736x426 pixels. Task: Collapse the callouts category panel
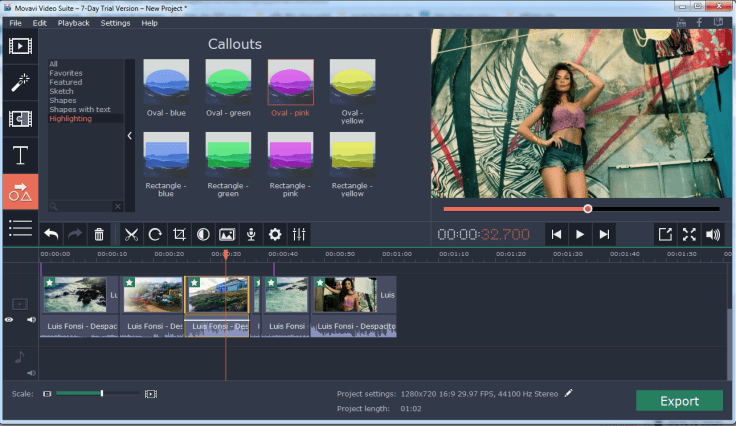[130, 136]
